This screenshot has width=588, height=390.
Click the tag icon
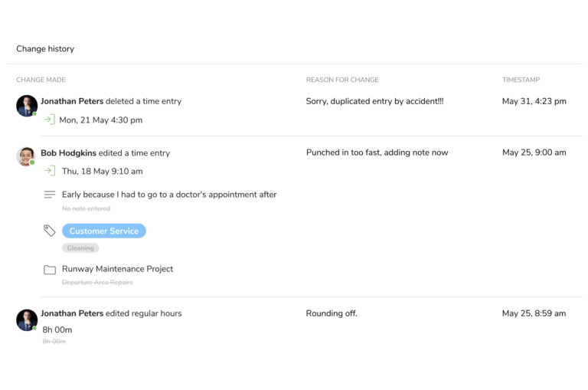pos(50,231)
